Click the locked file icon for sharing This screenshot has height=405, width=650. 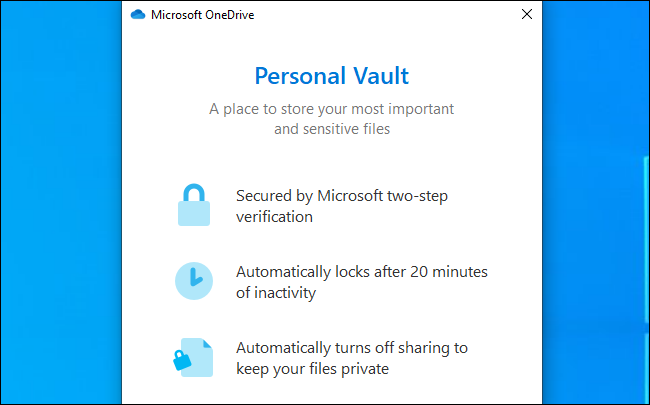point(196,356)
